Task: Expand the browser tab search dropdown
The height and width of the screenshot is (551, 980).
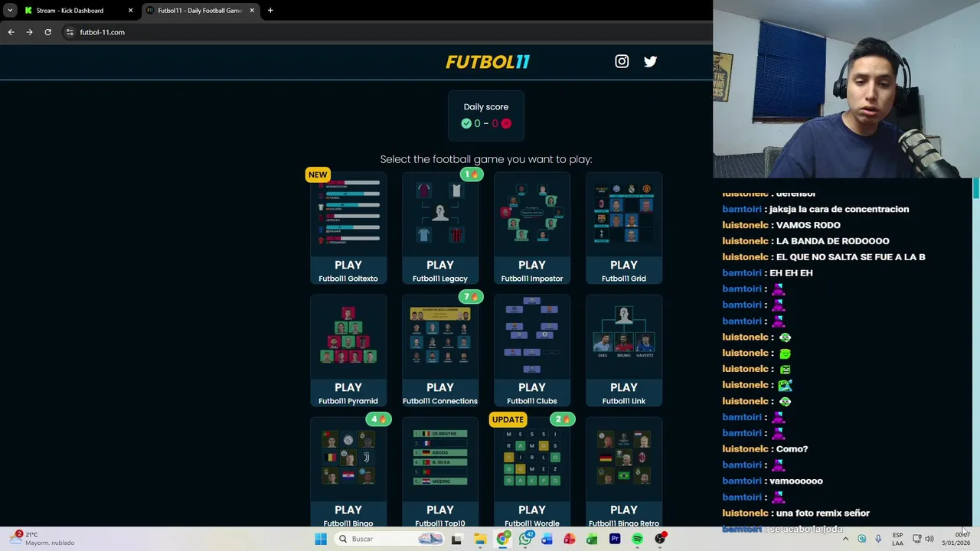Action: point(10,11)
